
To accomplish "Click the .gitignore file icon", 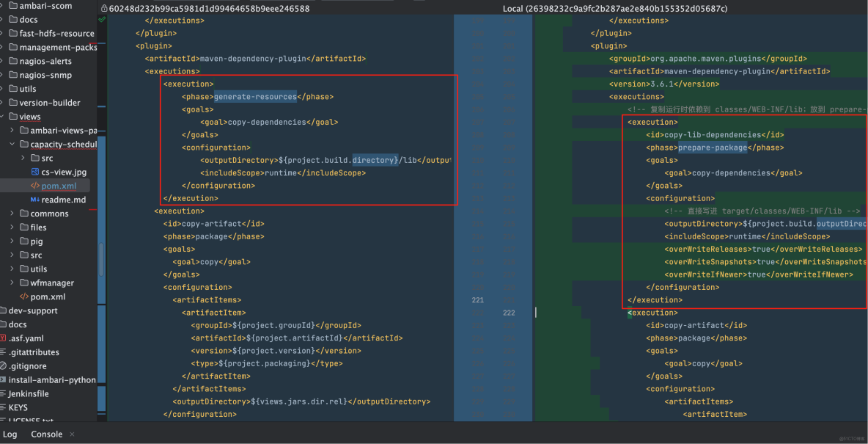I will [3, 366].
